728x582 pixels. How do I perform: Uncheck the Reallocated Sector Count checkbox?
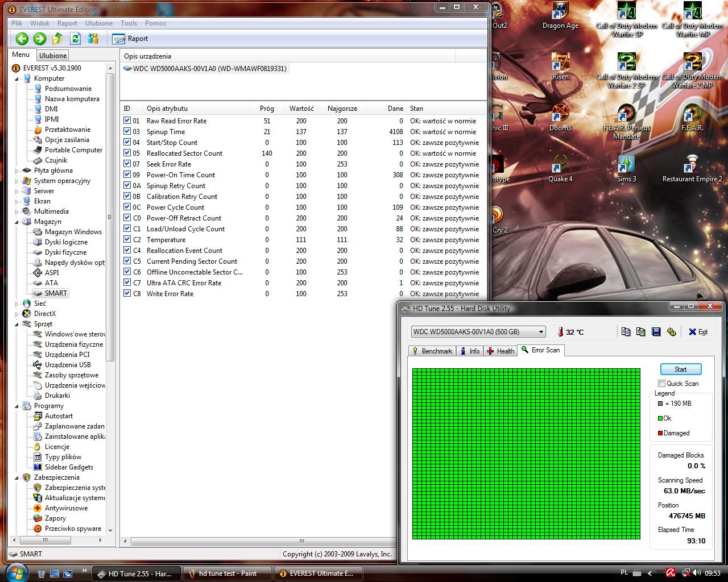127,153
